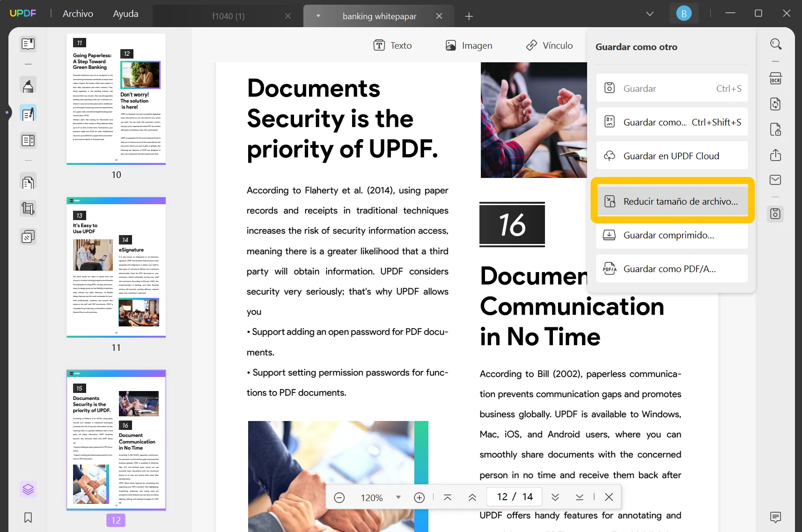Open the Convert PDF icon in right sidebar
The height and width of the screenshot is (532, 802).
click(x=776, y=104)
